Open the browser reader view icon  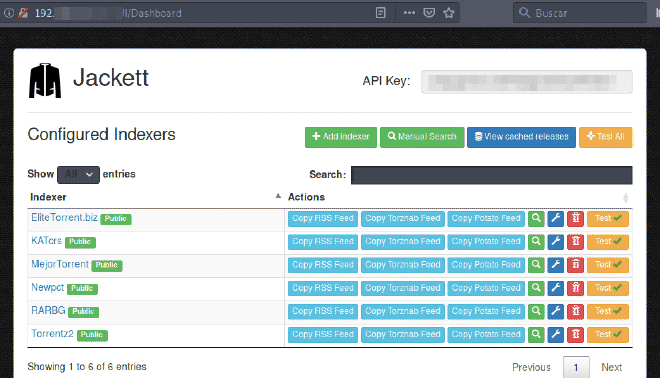pyautogui.click(x=381, y=13)
